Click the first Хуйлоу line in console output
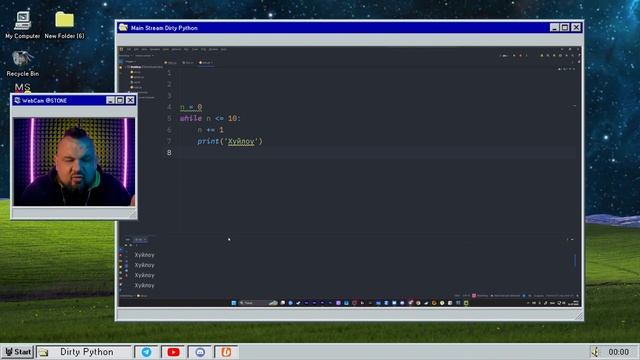Image resolution: width=640 pixels, height=360 pixels. pyautogui.click(x=144, y=255)
